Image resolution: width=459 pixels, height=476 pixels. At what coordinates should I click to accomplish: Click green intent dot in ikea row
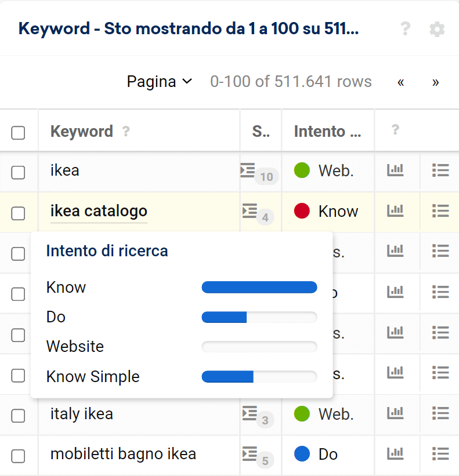pos(302,170)
